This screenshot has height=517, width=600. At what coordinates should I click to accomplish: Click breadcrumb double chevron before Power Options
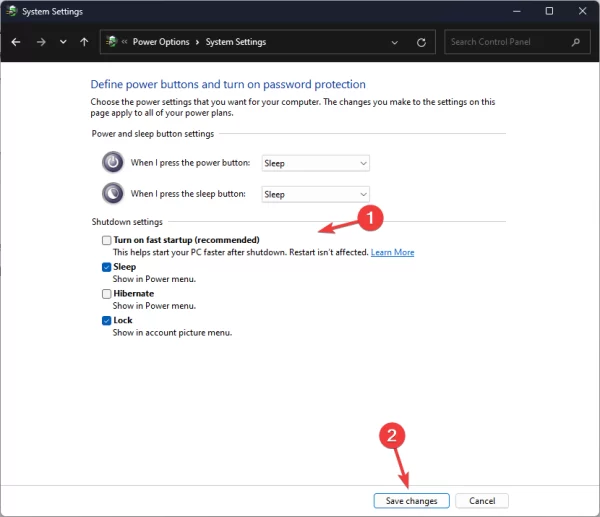[124, 42]
